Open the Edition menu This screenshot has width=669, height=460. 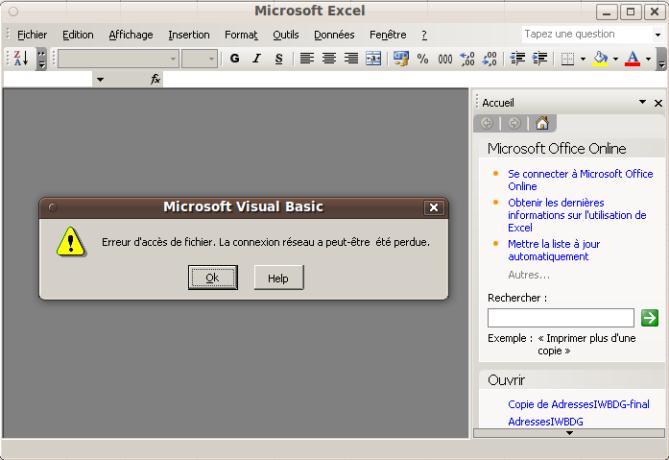click(78, 35)
